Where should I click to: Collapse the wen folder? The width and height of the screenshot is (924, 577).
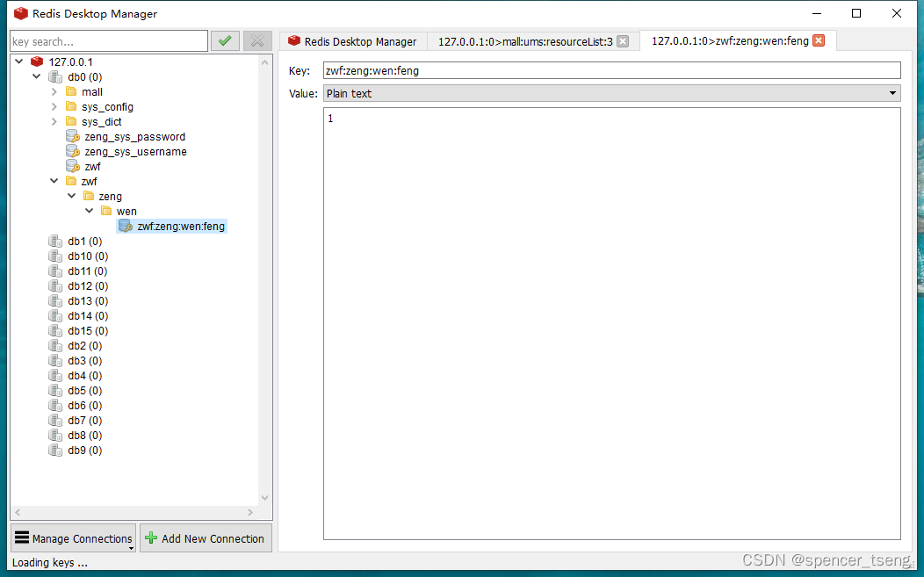click(x=90, y=211)
